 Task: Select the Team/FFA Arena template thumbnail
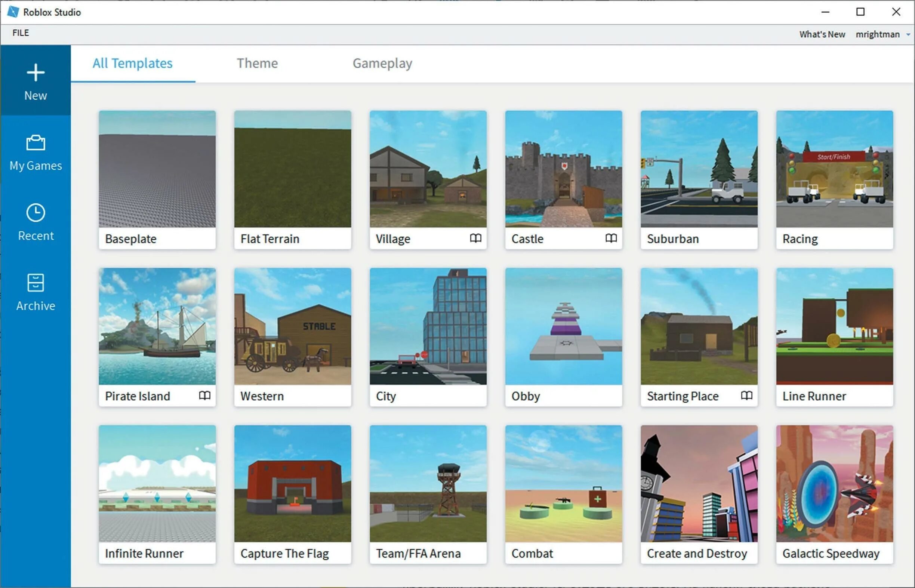pyautogui.click(x=428, y=484)
